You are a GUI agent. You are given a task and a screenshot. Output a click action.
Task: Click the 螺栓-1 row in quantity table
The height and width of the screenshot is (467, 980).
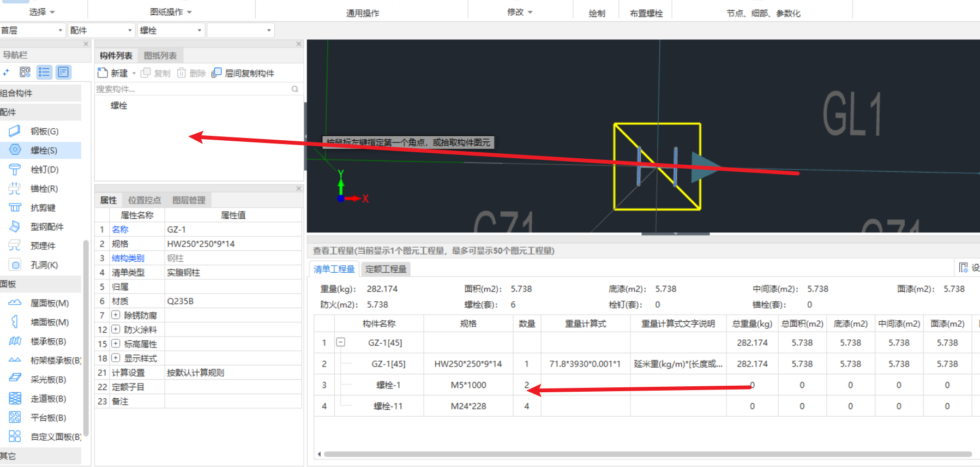click(x=646, y=385)
